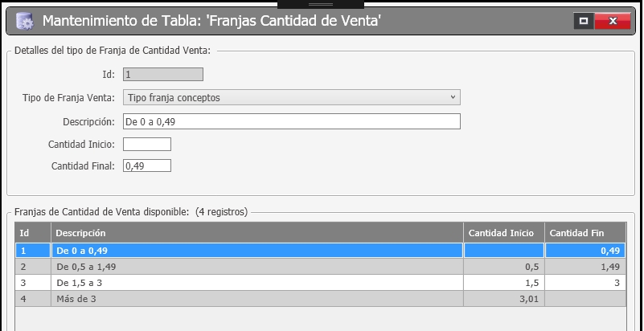Viewport: 644px width, 331px height.
Task: Click the dropdown arrow next to Tipo franja conceptos
Action: point(453,98)
